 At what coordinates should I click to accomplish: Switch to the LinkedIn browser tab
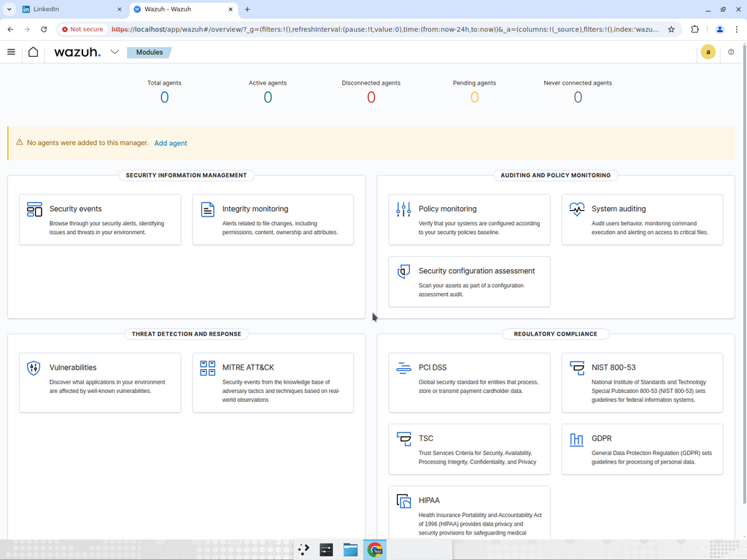click(x=71, y=9)
